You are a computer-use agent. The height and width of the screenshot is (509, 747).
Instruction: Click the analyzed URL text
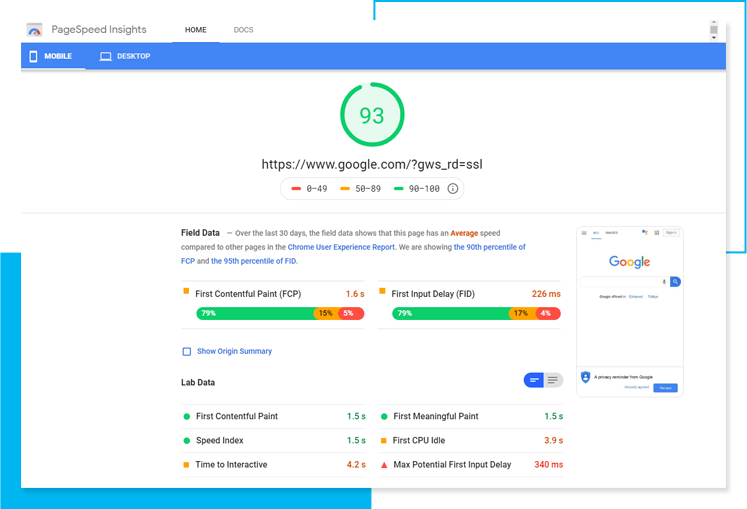(372, 164)
